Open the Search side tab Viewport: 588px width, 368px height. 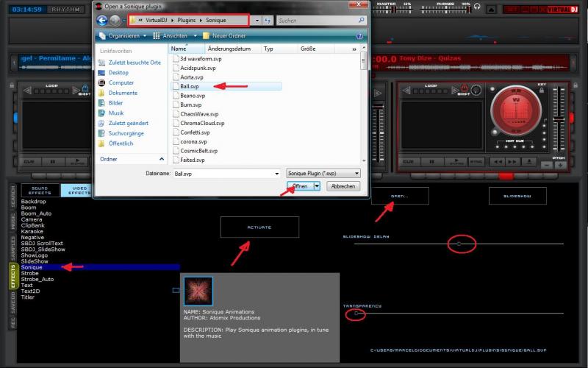(13, 197)
